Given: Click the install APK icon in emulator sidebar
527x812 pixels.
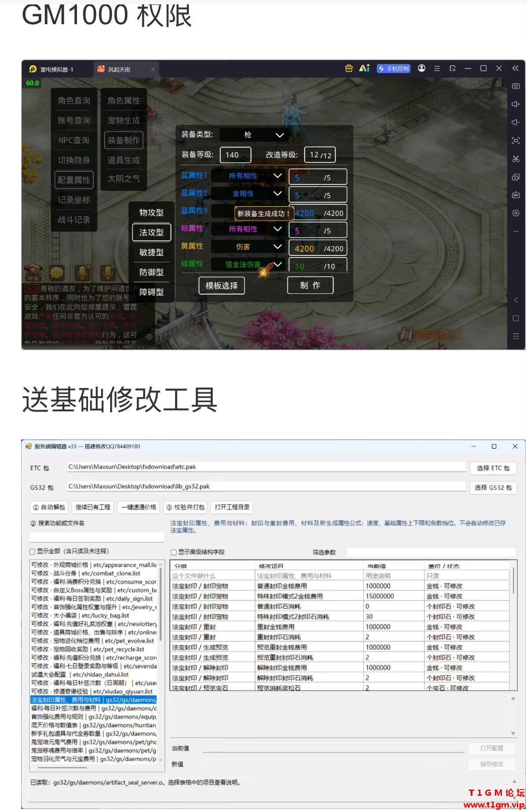Looking at the screenshot, I should click(x=516, y=195).
